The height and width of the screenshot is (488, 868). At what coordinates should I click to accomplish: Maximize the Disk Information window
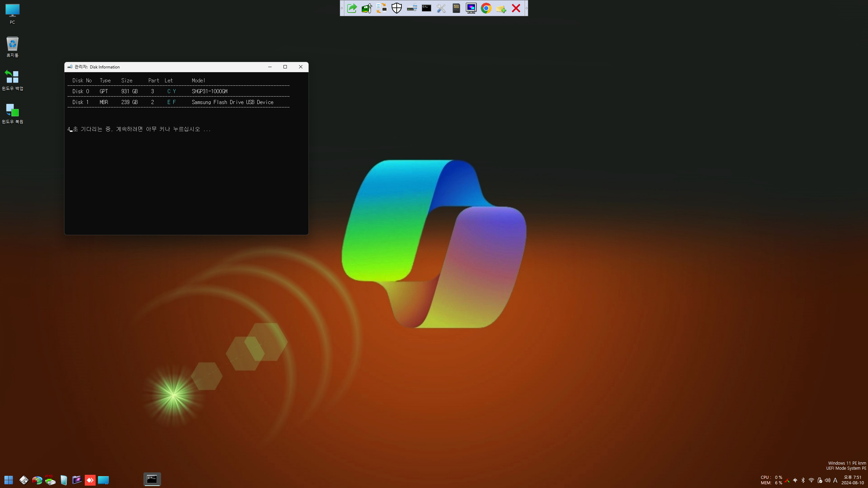[x=285, y=67]
